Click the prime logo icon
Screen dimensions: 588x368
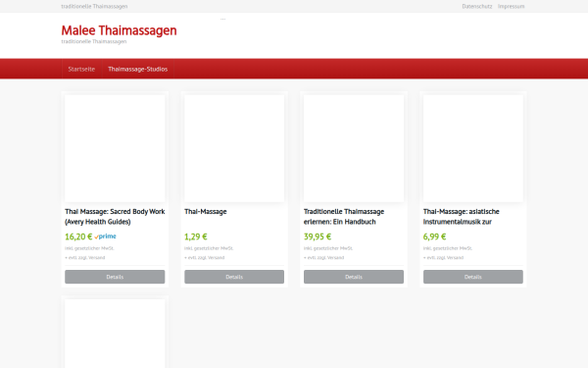tap(106, 237)
